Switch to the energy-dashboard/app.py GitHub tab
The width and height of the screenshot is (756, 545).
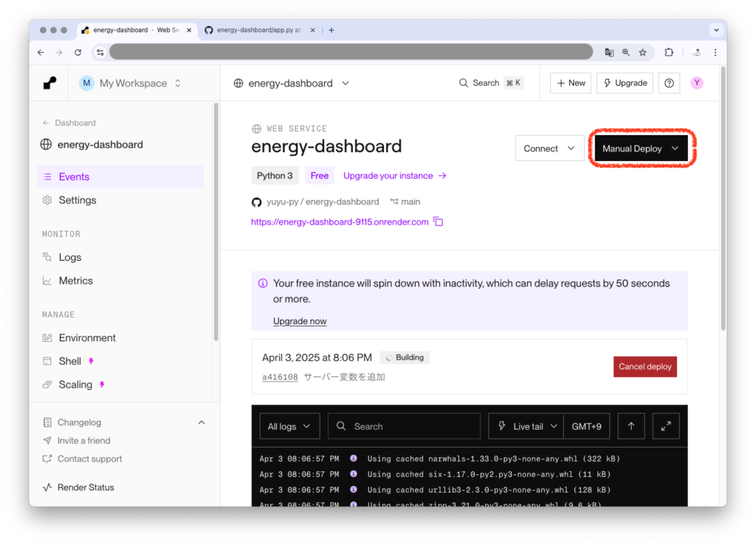point(259,30)
